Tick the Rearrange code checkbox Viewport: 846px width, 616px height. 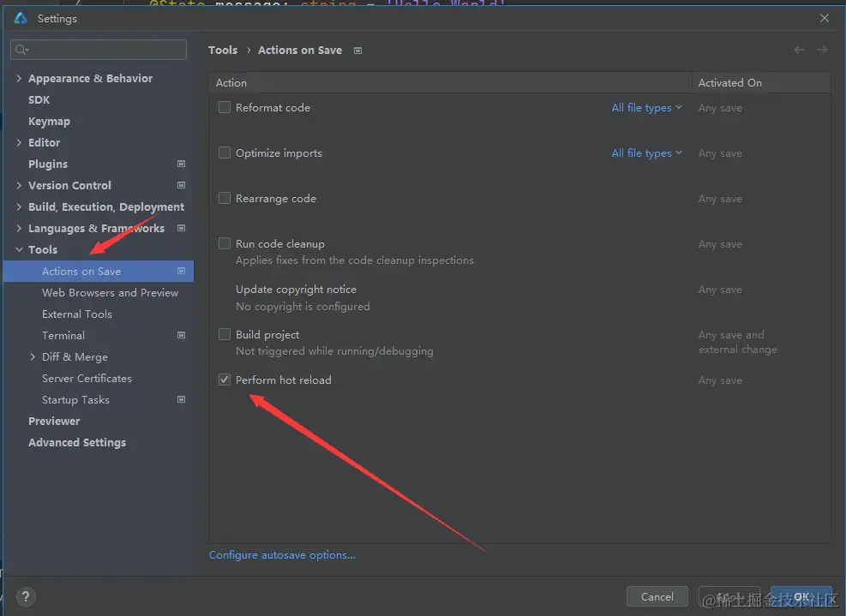pos(225,198)
